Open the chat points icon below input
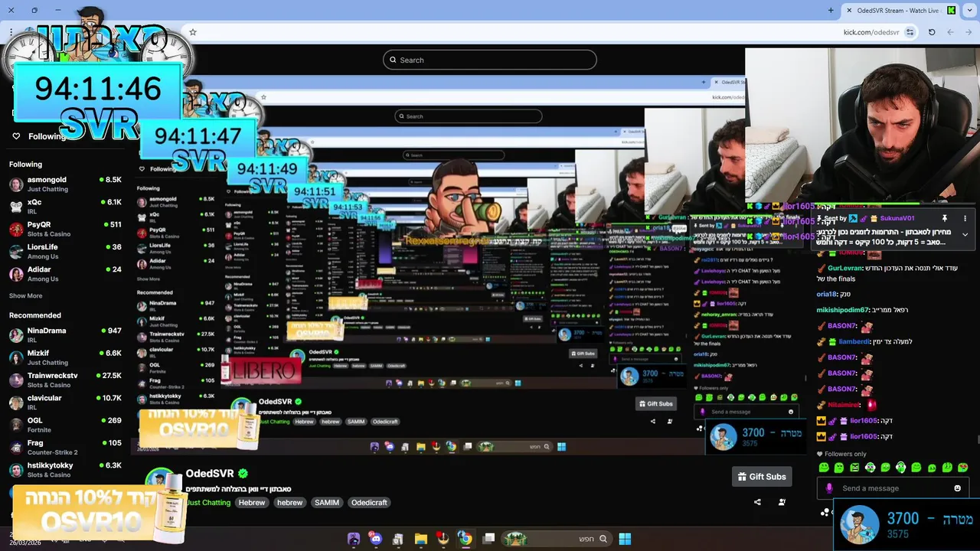Image resolution: width=980 pixels, height=551 pixels. 825,512
